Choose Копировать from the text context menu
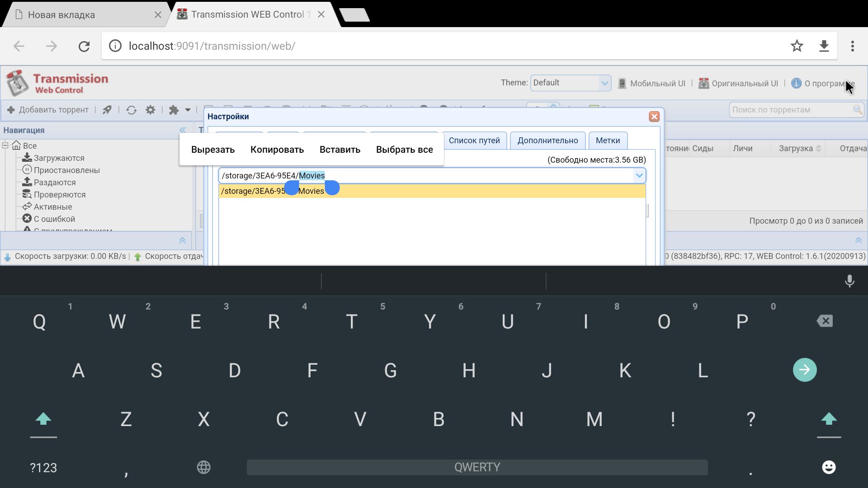The height and width of the screenshot is (488, 868). click(x=277, y=150)
